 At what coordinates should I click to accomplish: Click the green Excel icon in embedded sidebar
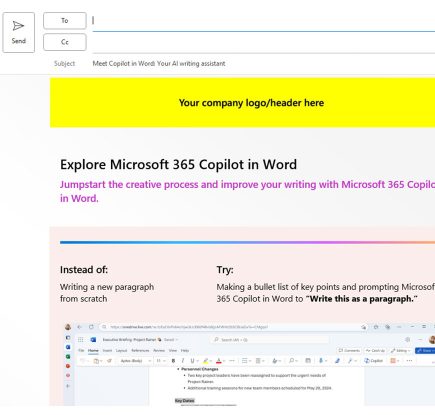(x=68, y=356)
